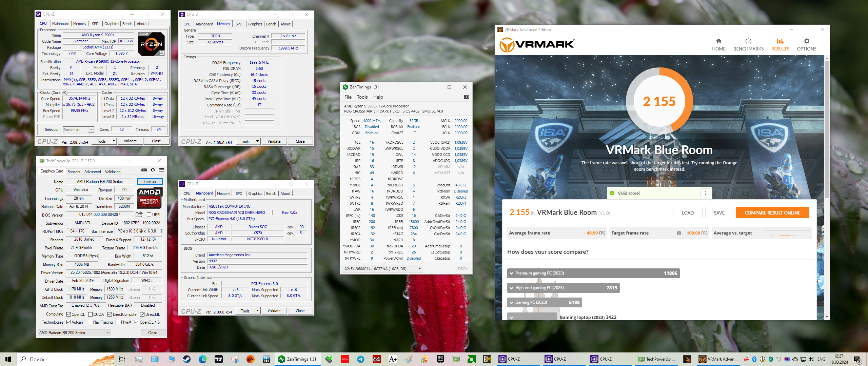Open ZenTimings File menu
The height and width of the screenshot is (366, 868).
(348, 97)
